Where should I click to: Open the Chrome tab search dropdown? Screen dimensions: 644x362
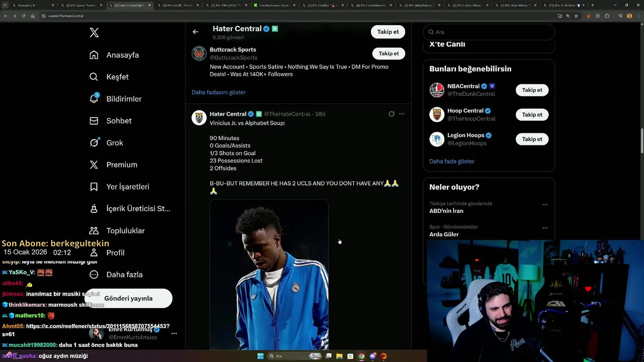pyautogui.click(x=6, y=5)
